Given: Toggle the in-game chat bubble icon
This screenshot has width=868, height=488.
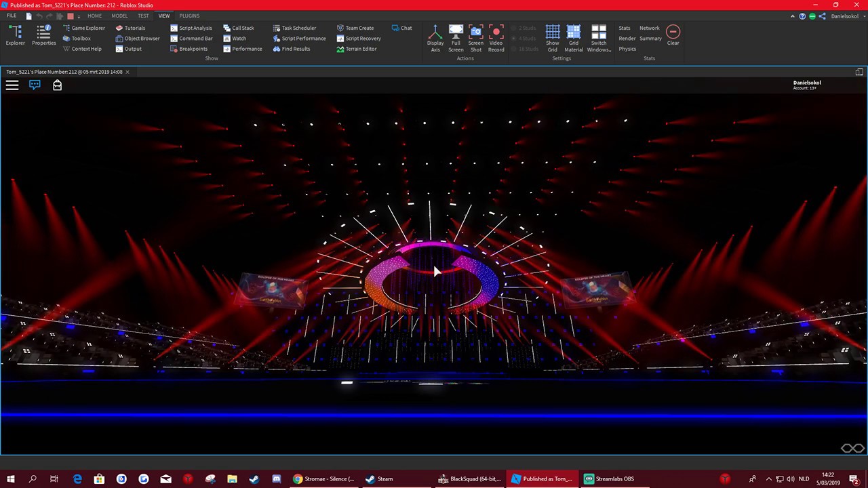Looking at the screenshot, I should [x=35, y=85].
